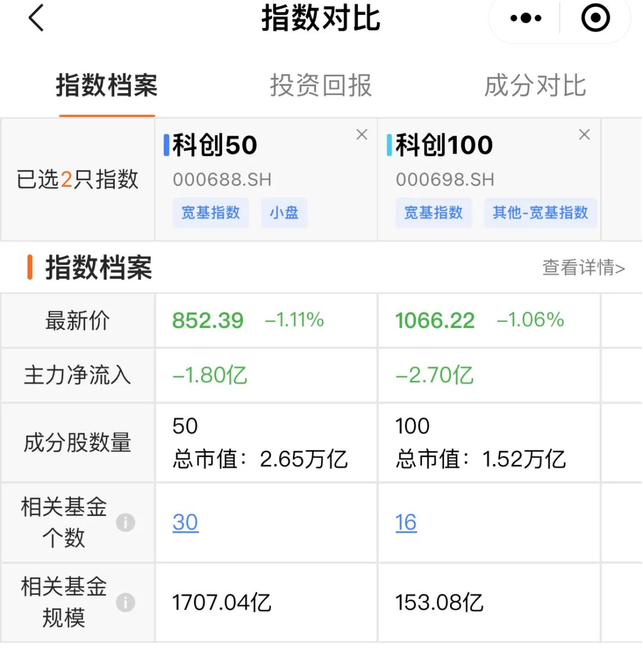Select fund scale 153.08亿
This screenshot has height=672, width=643.
(439, 602)
